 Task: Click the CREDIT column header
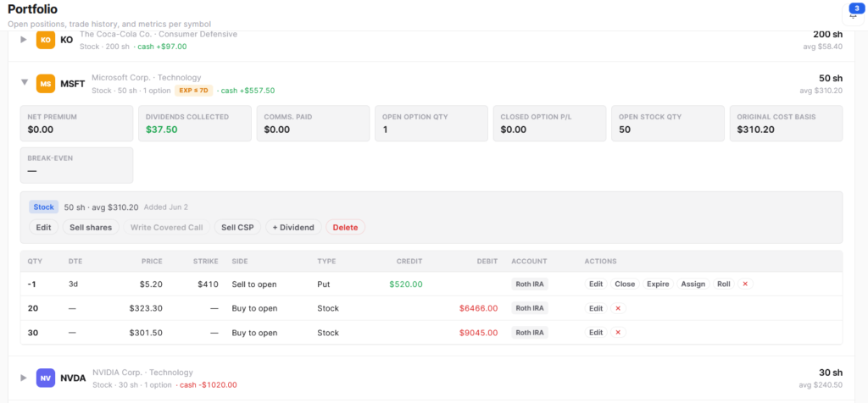409,261
